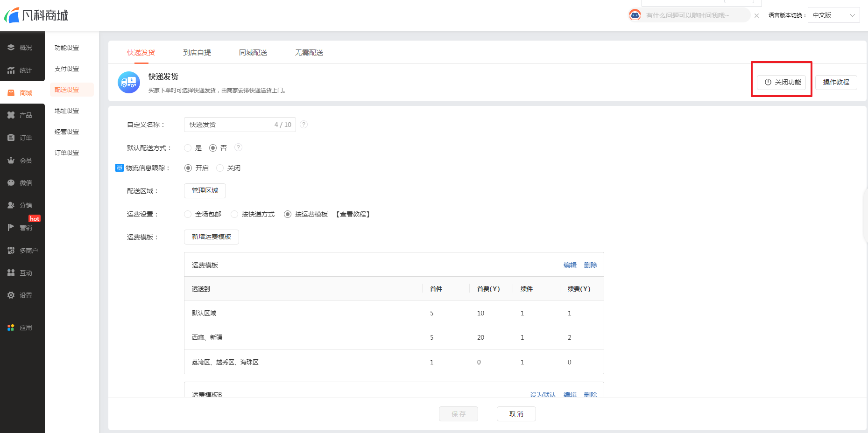The image size is (868, 433).
Task: Click the 西藏、新疆 table row cell
Action: click(x=207, y=337)
